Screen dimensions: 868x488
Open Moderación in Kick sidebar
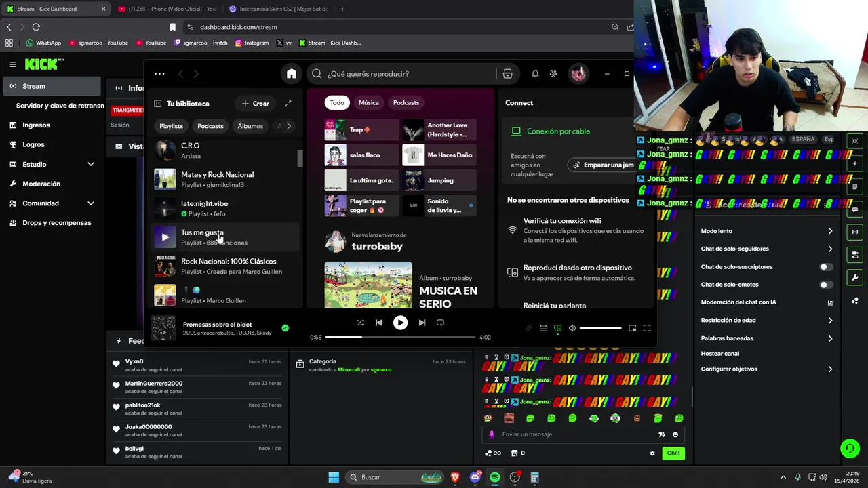(x=52, y=184)
